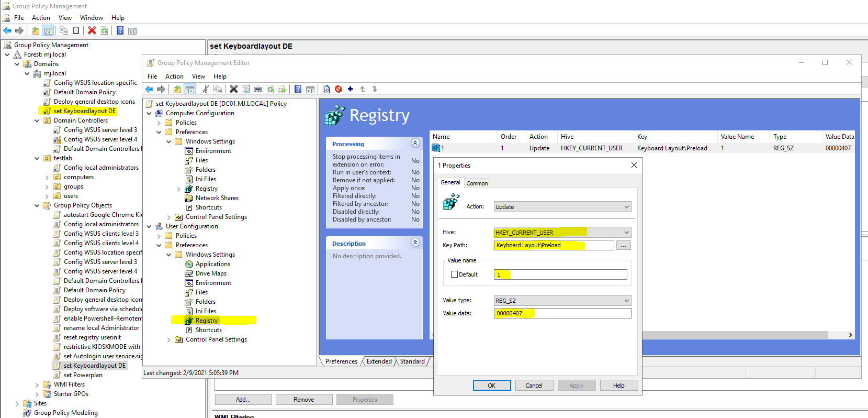Viewport: 868px width, 418px height.
Task: Click the Print icon in editor toolbar
Action: 258,89
